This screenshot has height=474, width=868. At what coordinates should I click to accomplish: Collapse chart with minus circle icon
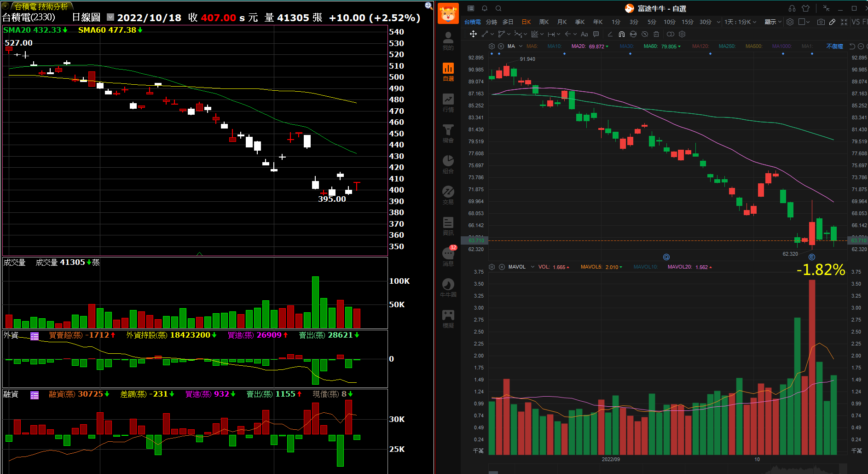(x=861, y=46)
